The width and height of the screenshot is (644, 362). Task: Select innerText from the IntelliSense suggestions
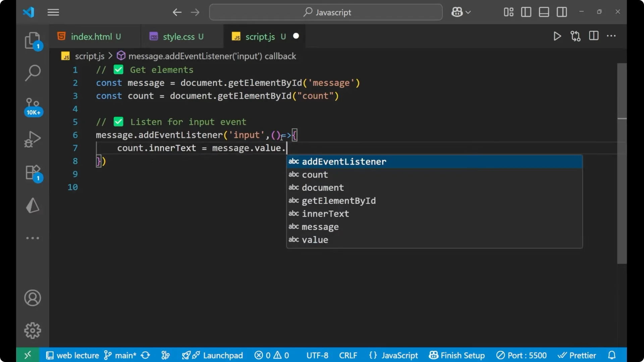pyautogui.click(x=325, y=214)
